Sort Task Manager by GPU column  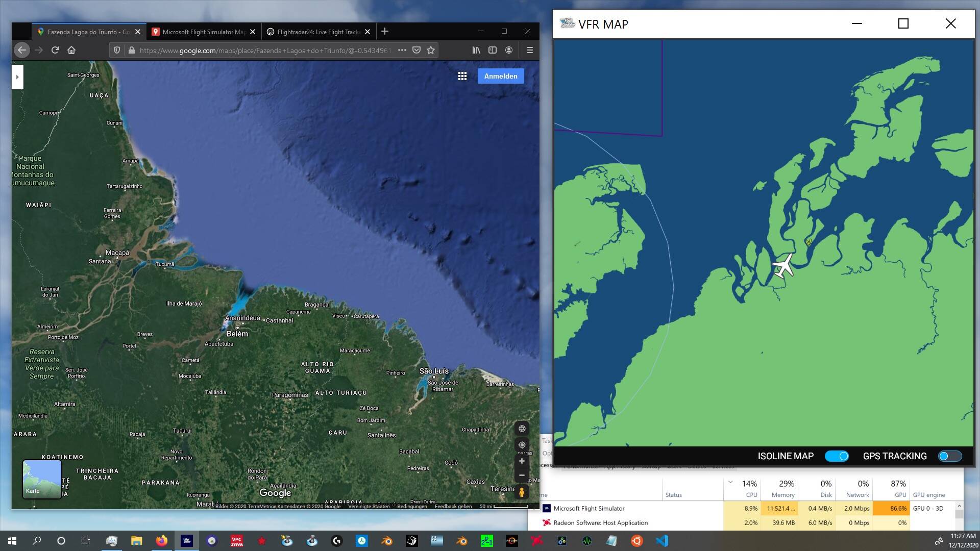[891, 488]
